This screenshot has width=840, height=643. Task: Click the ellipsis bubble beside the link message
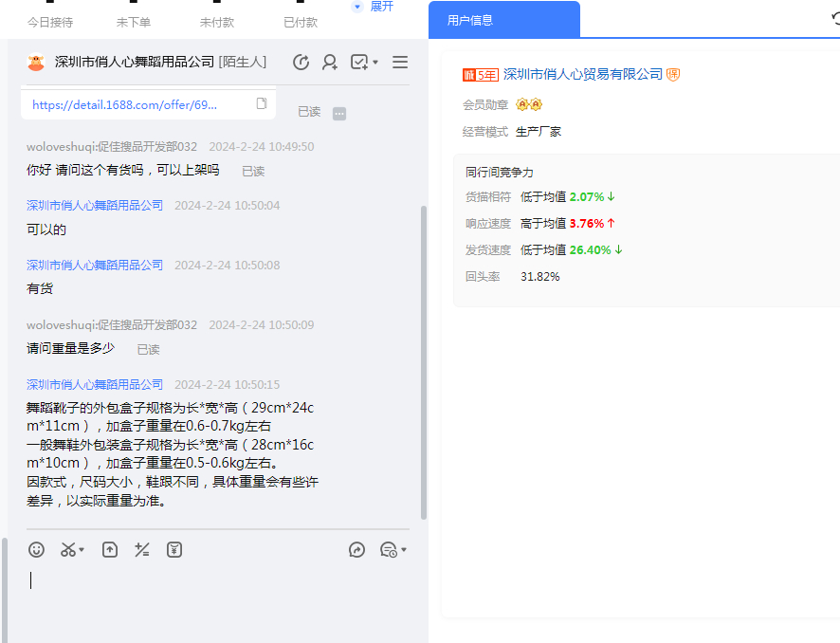coord(339,114)
